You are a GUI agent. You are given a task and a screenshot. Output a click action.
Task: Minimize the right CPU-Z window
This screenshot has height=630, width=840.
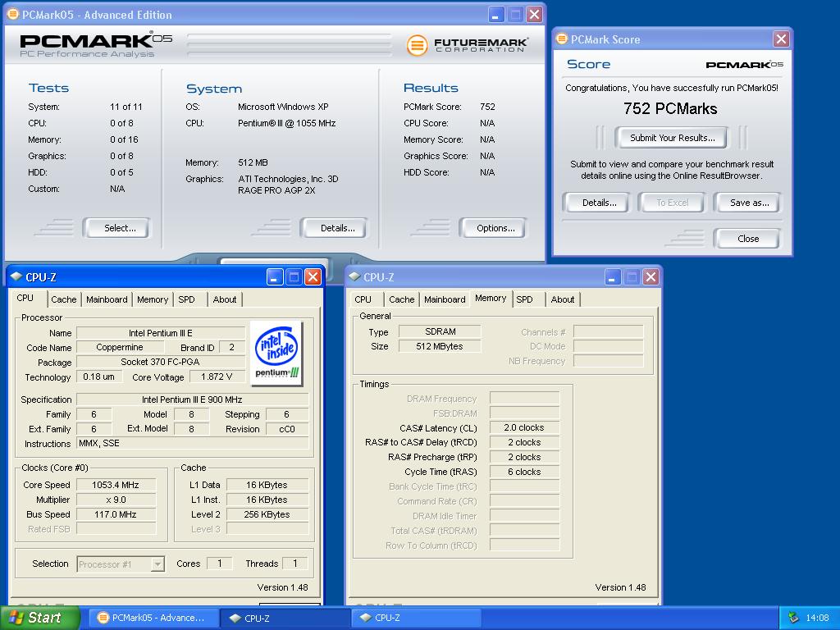click(x=613, y=276)
